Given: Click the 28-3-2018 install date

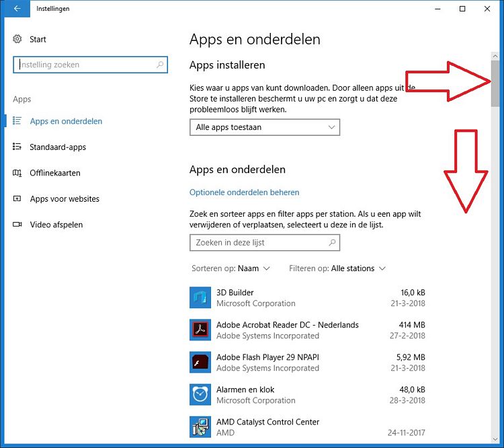Looking at the screenshot, I should [x=407, y=400].
